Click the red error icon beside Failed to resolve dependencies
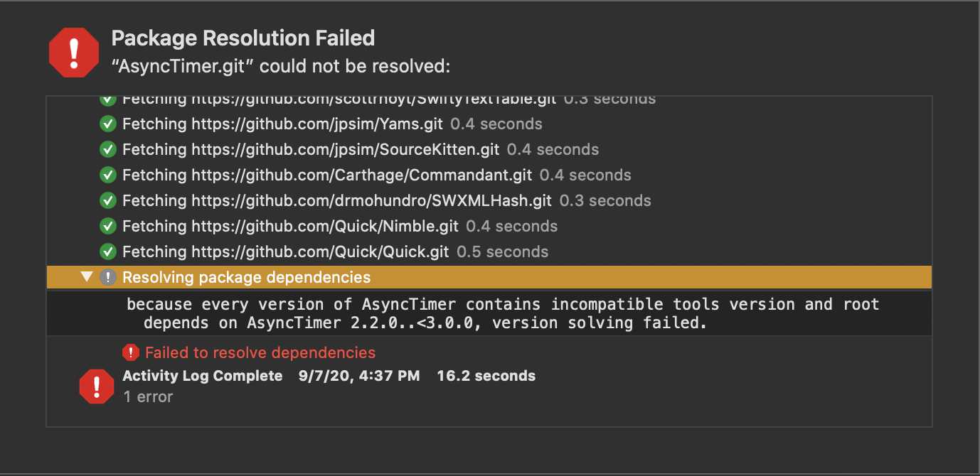Viewport: 980px width, 476px height. (x=131, y=352)
